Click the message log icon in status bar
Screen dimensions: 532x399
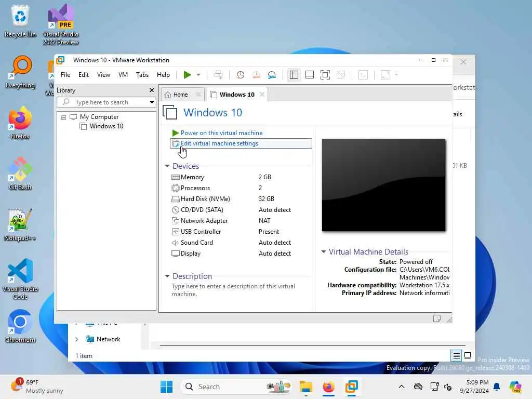(x=436, y=318)
